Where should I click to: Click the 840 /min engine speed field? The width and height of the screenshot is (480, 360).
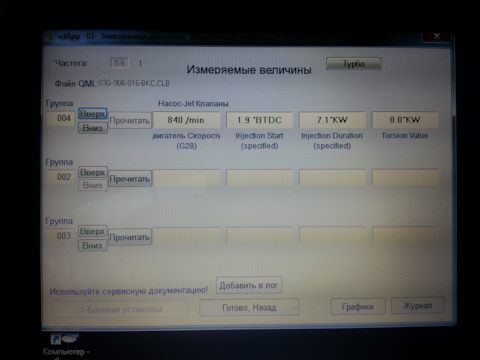[186, 120]
